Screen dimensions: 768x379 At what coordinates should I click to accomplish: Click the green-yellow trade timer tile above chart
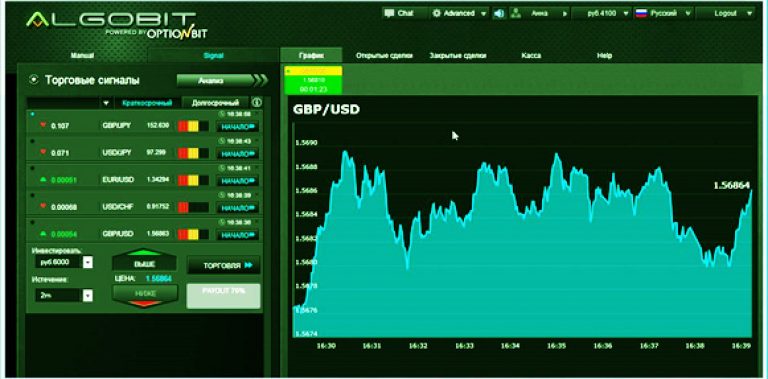coord(313,80)
